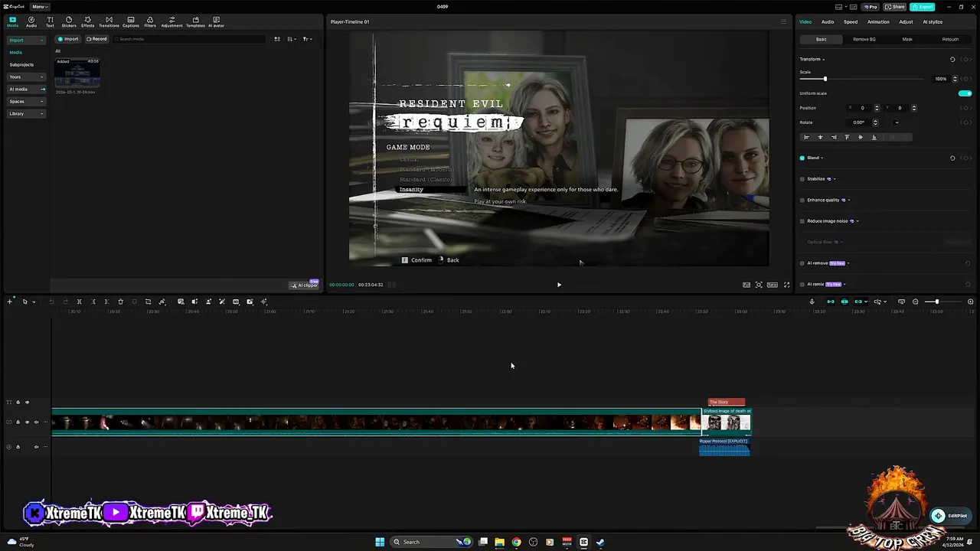Click the Record button in media panel
This screenshot has width=980, height=551.
96,39
